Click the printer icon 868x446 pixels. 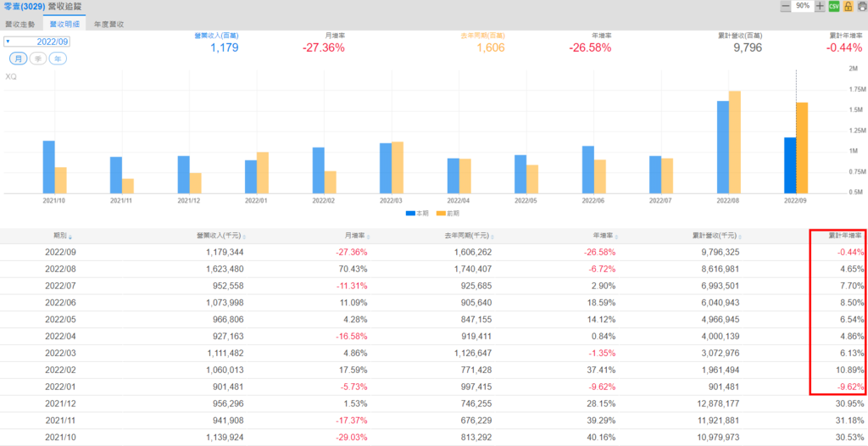(x=861, y=7)
